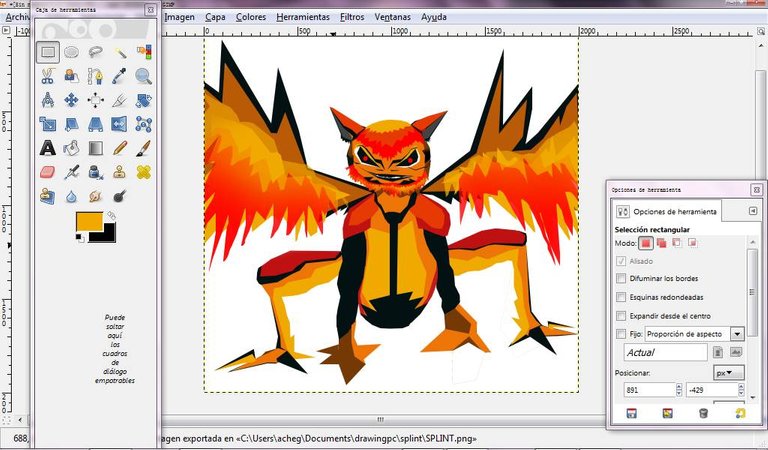Select the Bucket Fill tool
The height and width of the screenshot is (450, 768).
(x=72, y=148)
